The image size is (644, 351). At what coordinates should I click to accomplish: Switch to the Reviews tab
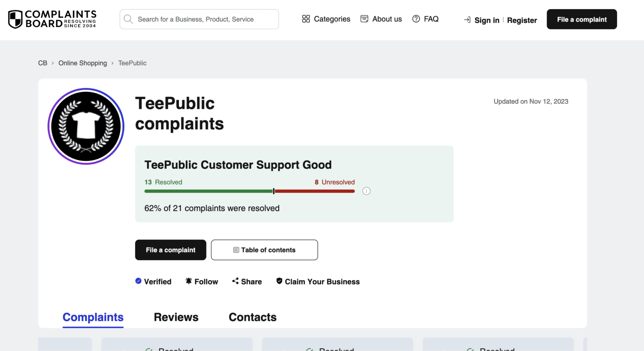[x=176, y=317]
